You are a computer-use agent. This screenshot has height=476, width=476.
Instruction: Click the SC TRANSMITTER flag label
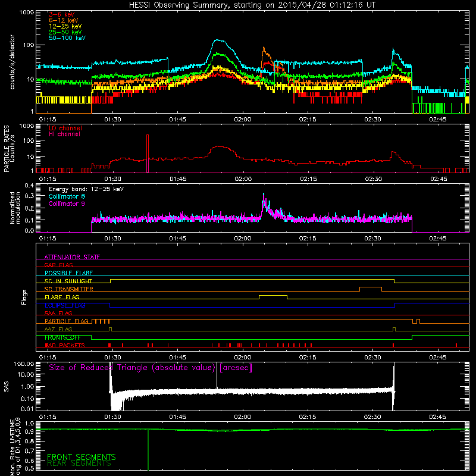69,289
